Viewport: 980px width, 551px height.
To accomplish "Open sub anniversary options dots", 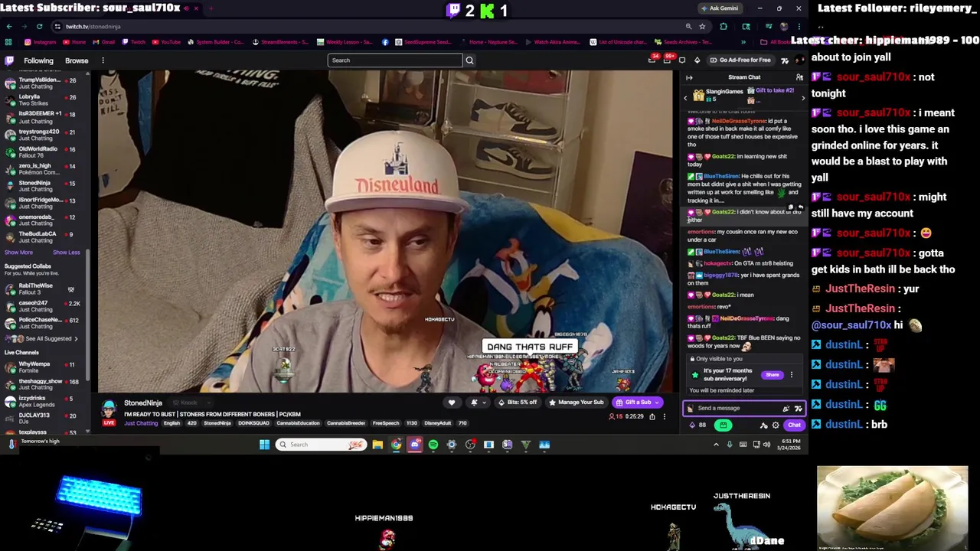I will 792,375.
